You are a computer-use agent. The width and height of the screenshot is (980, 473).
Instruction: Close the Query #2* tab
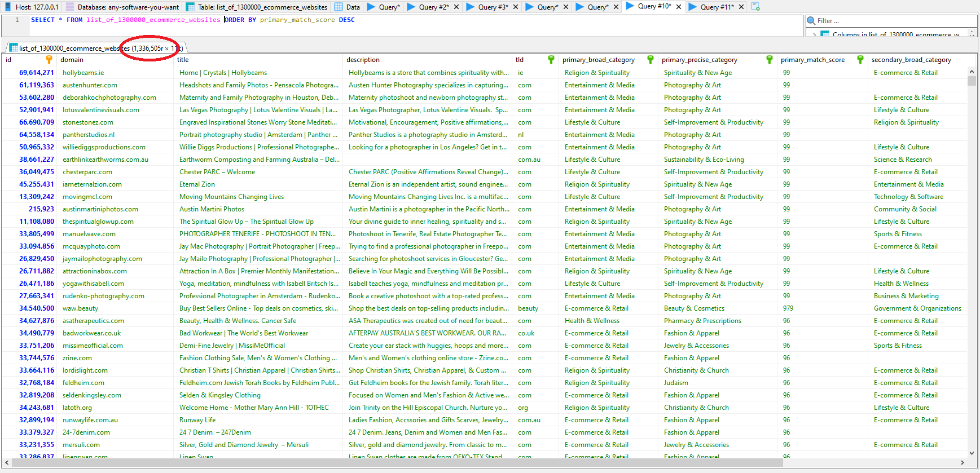point(456,7)
